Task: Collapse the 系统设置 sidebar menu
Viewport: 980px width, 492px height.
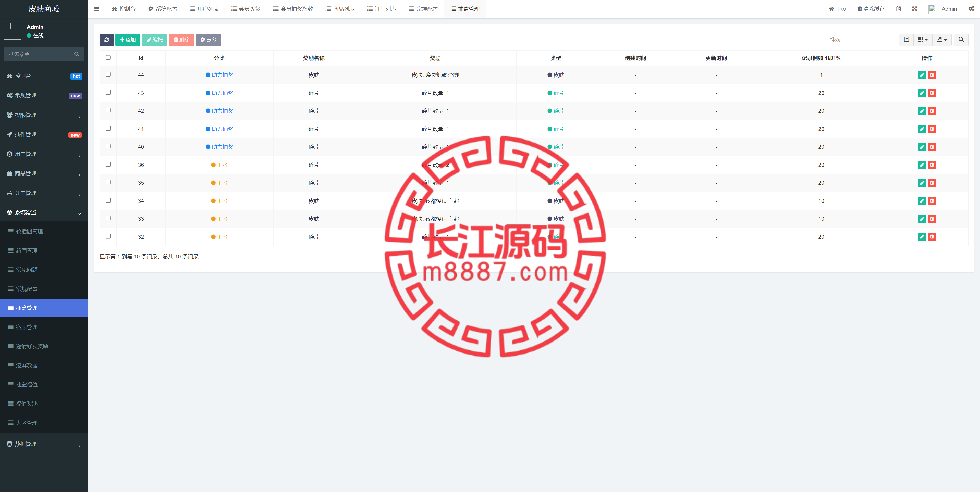Action: [x=44, y=212]
